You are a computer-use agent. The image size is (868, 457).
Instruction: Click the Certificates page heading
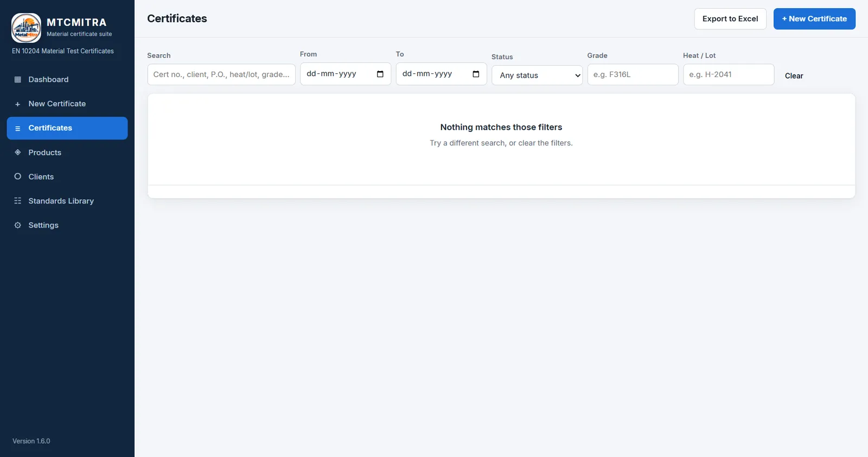point(177,18)
